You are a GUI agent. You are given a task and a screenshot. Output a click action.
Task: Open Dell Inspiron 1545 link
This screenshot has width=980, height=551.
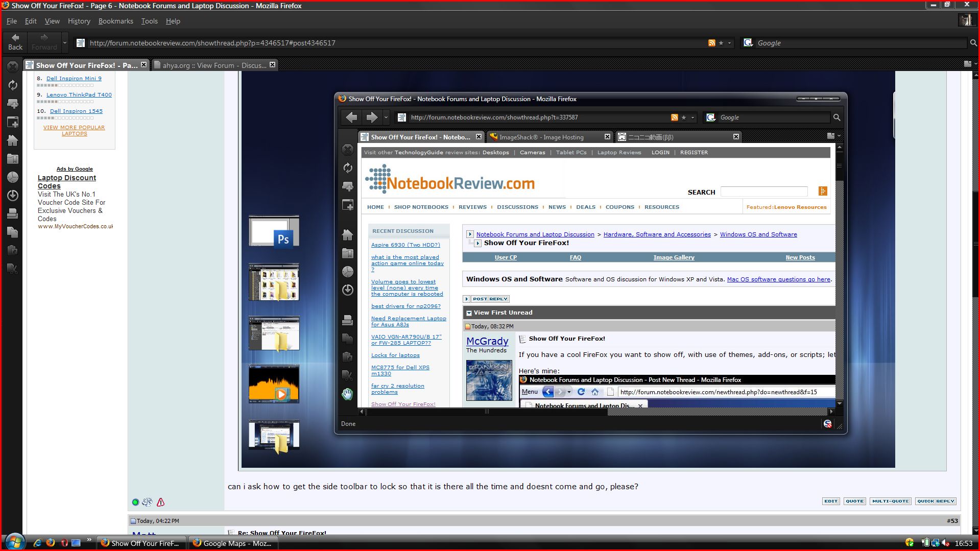(x=76, y=111)
